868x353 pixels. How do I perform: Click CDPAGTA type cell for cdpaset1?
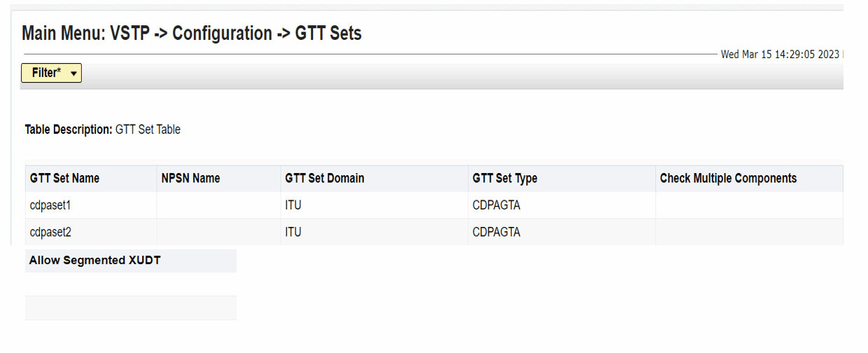(x=496, y=205)
